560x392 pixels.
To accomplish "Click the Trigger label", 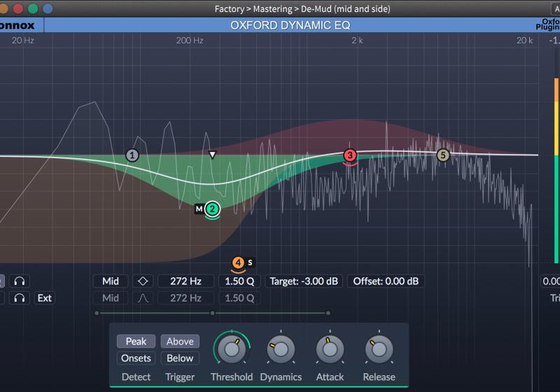I will [x=180, y=377].
